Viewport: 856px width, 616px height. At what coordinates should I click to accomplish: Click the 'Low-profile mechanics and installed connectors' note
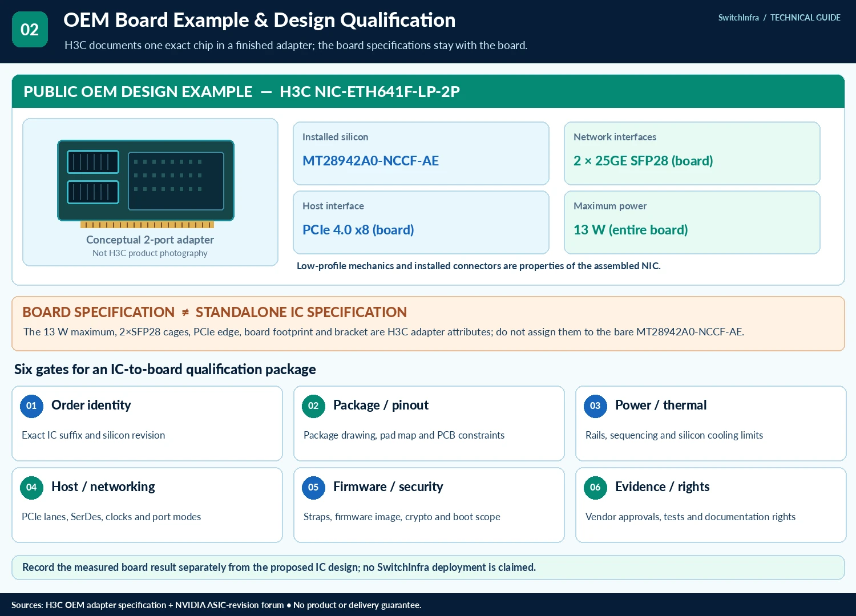[x=479, y=266]
